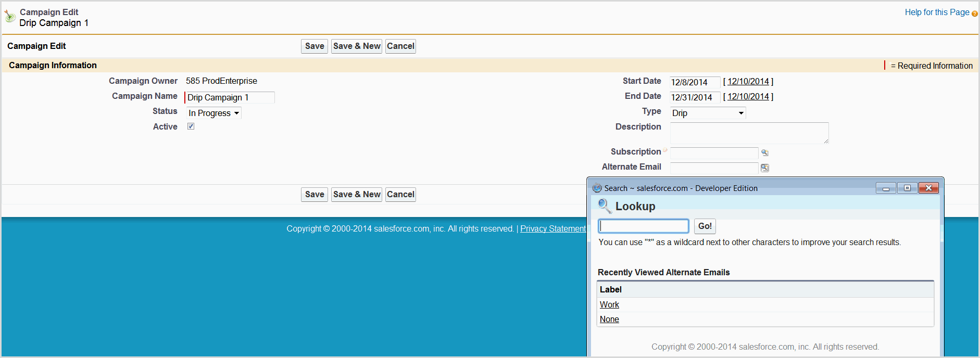Expand the Status dropdown

[x=214, y=113]
